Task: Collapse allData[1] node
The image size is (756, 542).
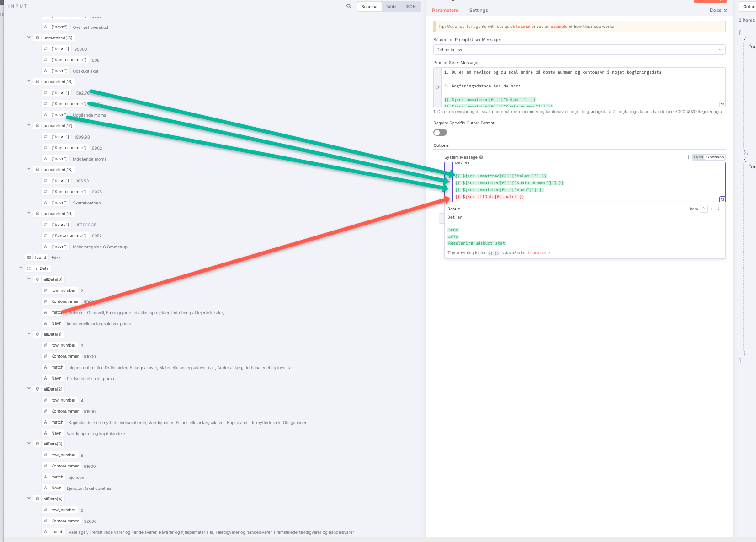Action: tap(29, 334)
